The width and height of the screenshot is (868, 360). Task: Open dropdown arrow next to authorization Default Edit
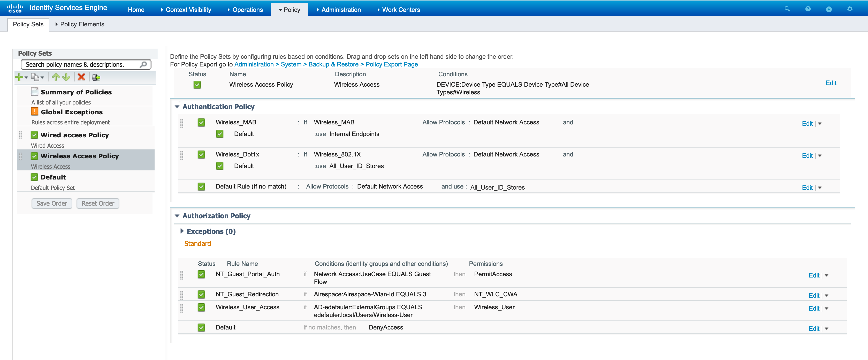click(827, 329)
